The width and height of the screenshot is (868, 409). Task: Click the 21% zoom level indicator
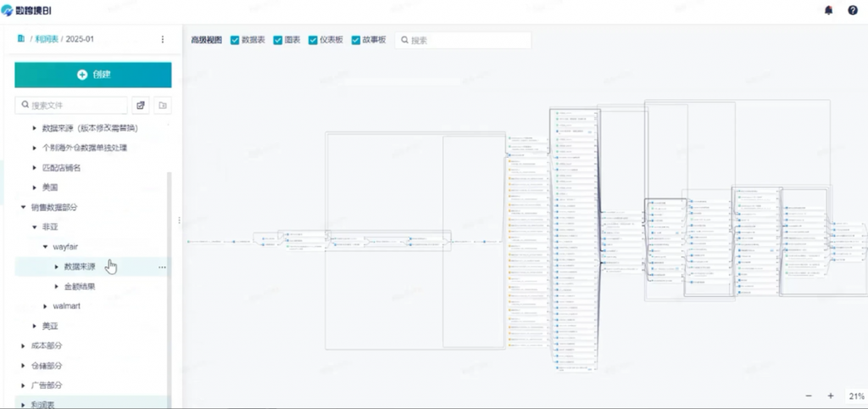pos(856,395)
